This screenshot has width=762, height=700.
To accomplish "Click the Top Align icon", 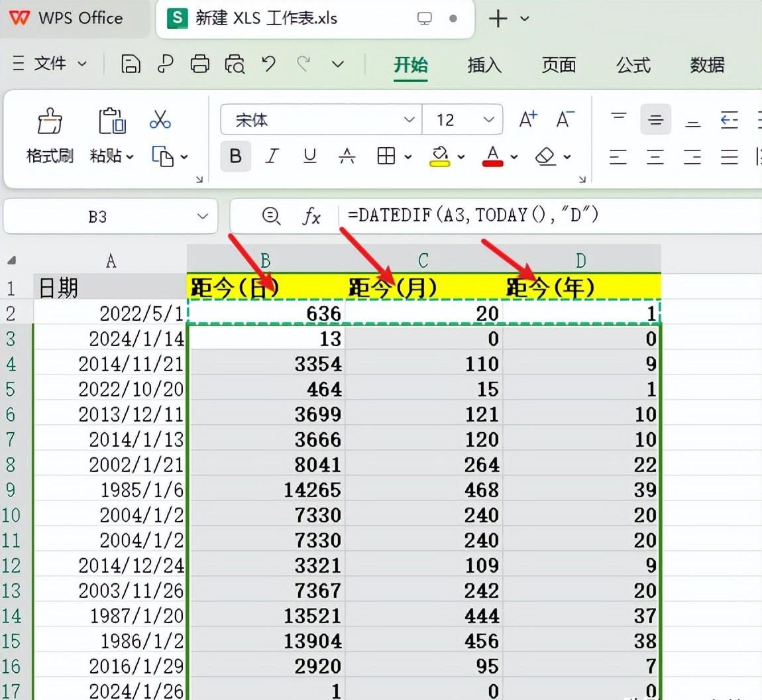I will point(619,116).
